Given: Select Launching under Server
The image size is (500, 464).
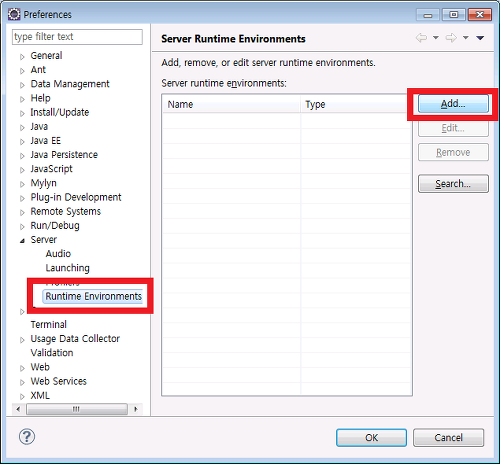Looking at the screenshot, I should coord(68,268).
